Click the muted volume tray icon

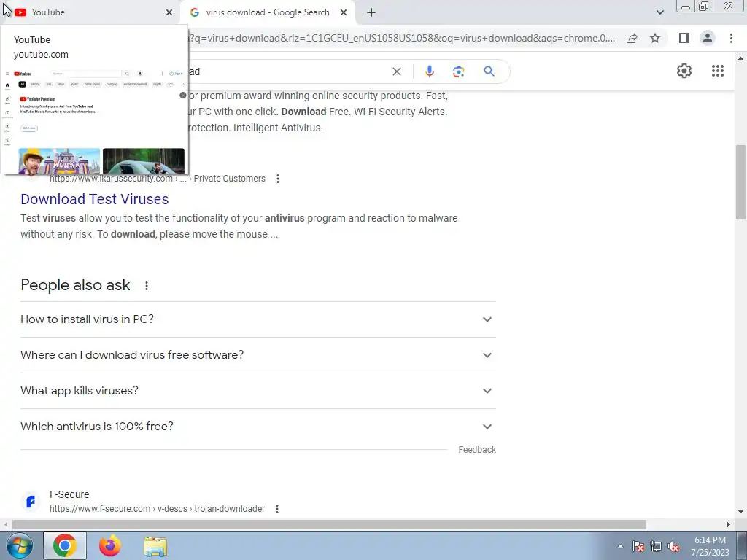[x=673, y=546]
